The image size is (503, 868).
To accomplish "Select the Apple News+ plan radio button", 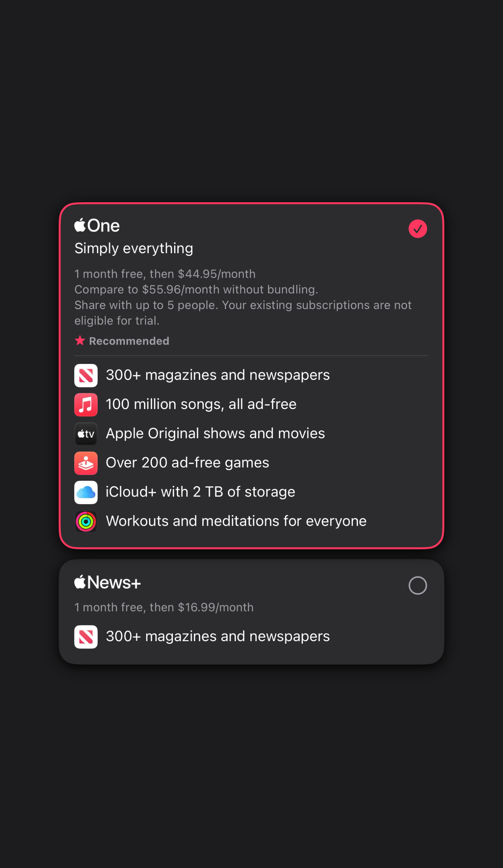I will tap(418, 585).
